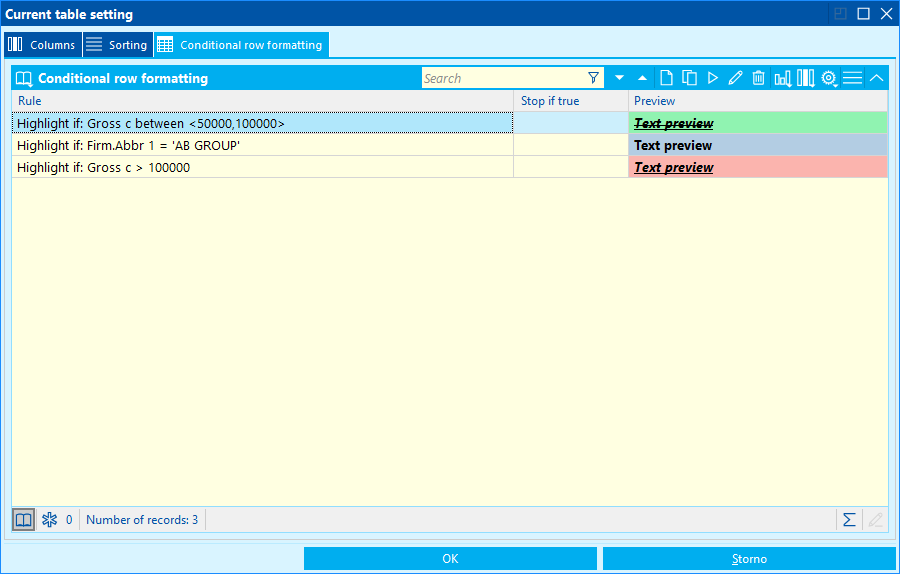Toggle the book view icon in status bar
900x574 pixels.
[24, 520]
